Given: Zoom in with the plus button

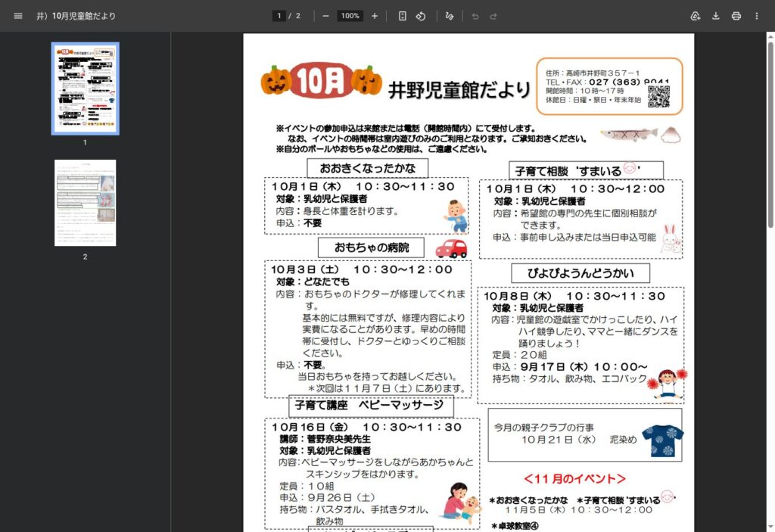Looking at the screenshot, I should 375,16.
